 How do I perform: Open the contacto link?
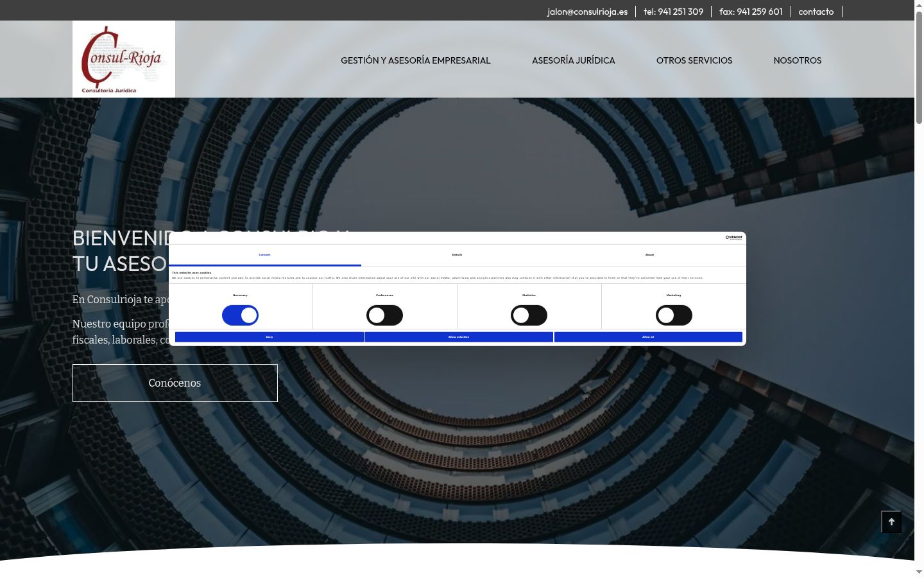(816, 12)
